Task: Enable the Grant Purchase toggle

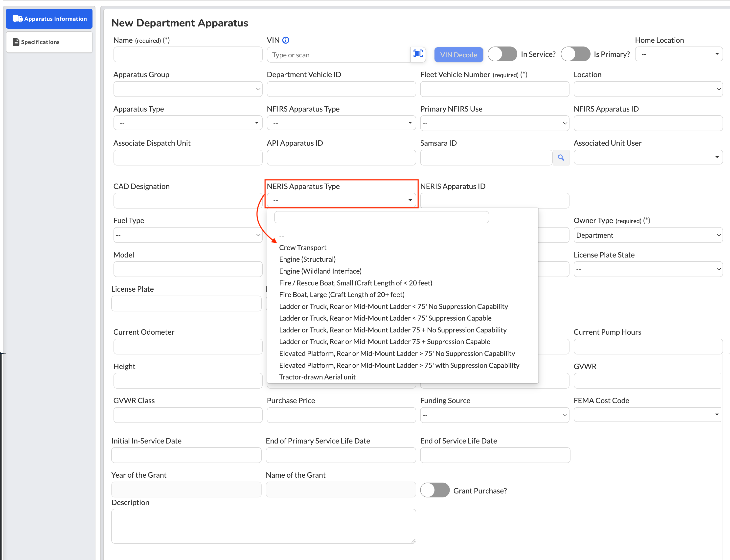Action: pyautogui.click(x=434, y=490)
